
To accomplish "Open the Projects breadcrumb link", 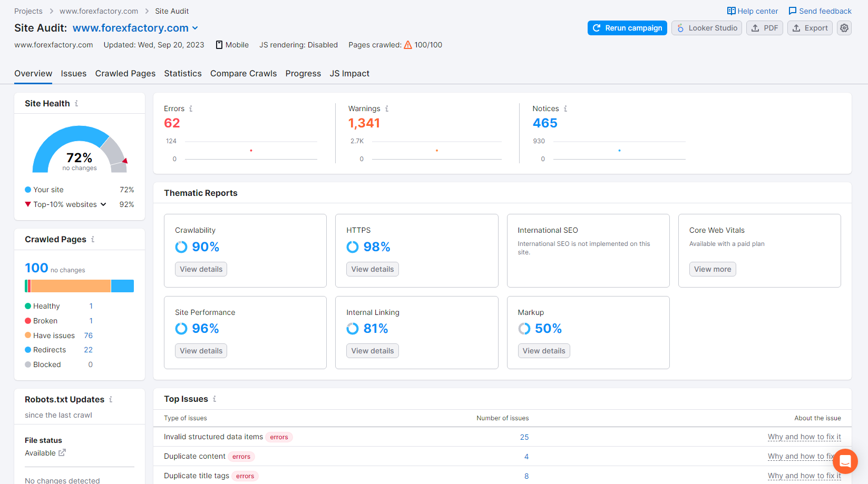I will [x=28, y=11].
